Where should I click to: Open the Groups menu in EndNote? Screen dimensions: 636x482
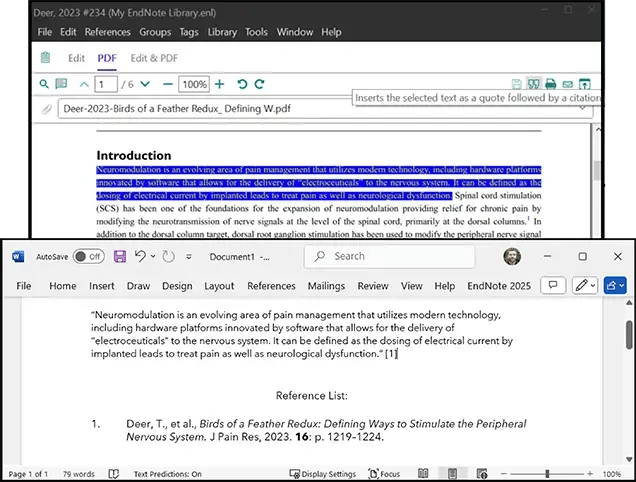[155, 32]
